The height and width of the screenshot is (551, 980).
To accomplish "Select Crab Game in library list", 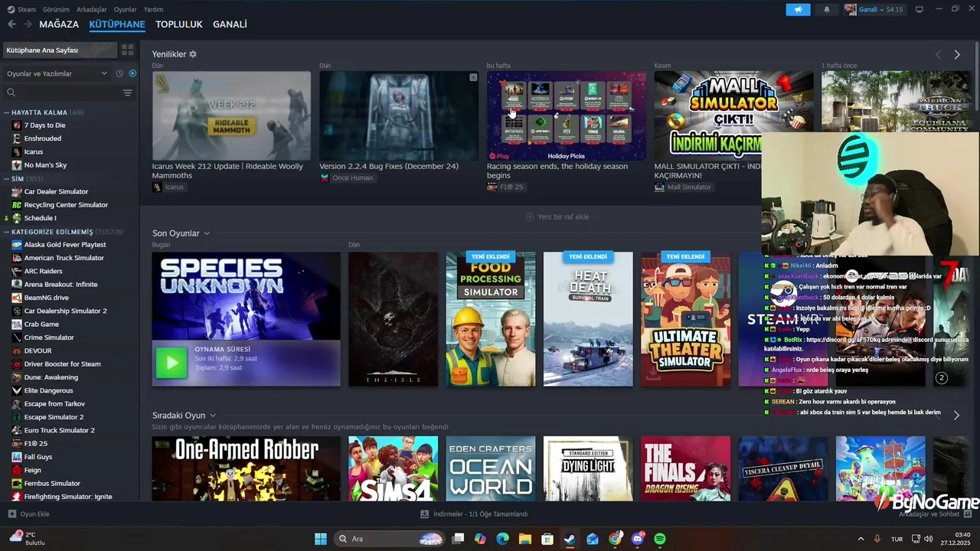I will coord(41,324).
